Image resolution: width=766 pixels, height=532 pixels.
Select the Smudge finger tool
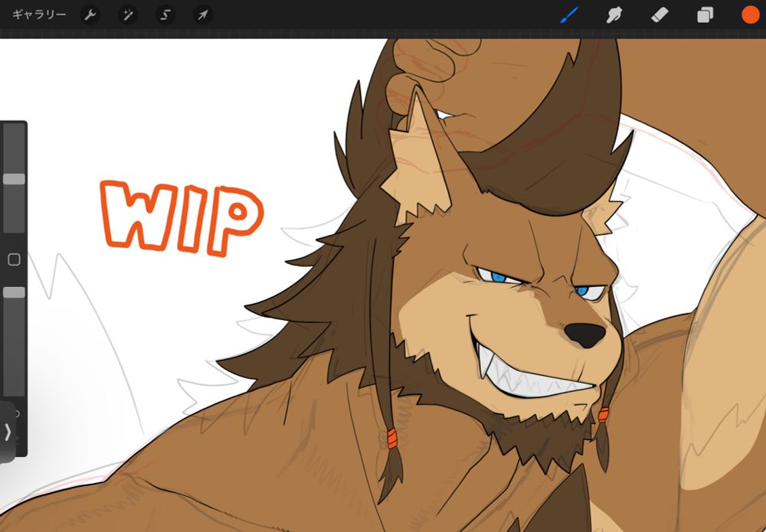(614, 15)
